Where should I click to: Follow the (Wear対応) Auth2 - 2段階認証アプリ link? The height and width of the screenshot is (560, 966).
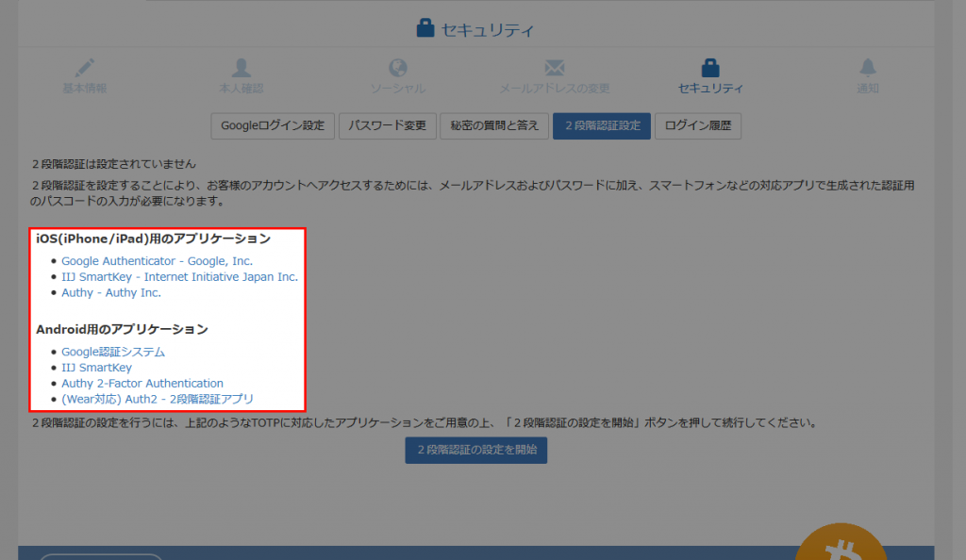(x=158, y=400)
